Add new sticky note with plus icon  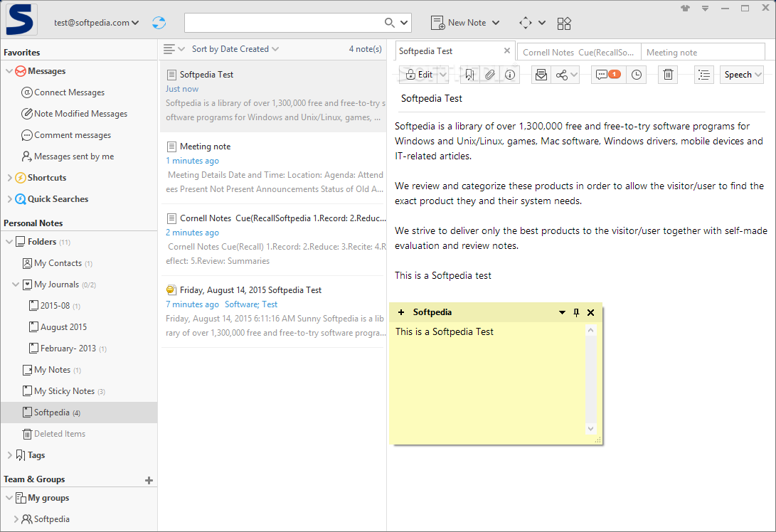point(401,312)
